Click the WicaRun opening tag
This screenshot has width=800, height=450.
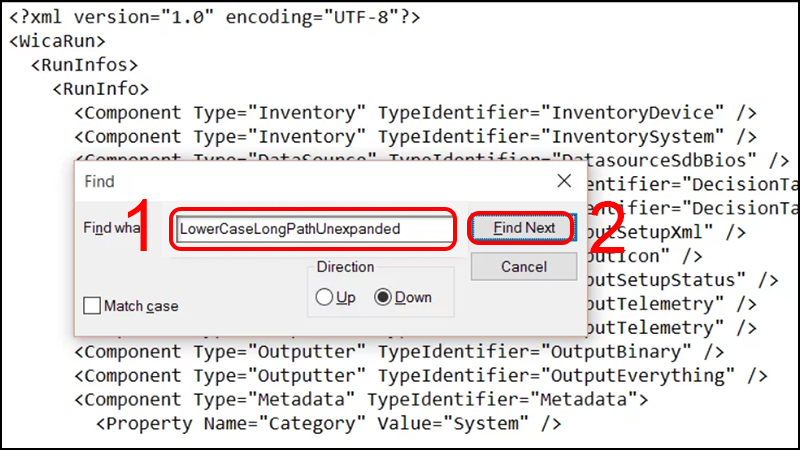click(x=58, y=42)
